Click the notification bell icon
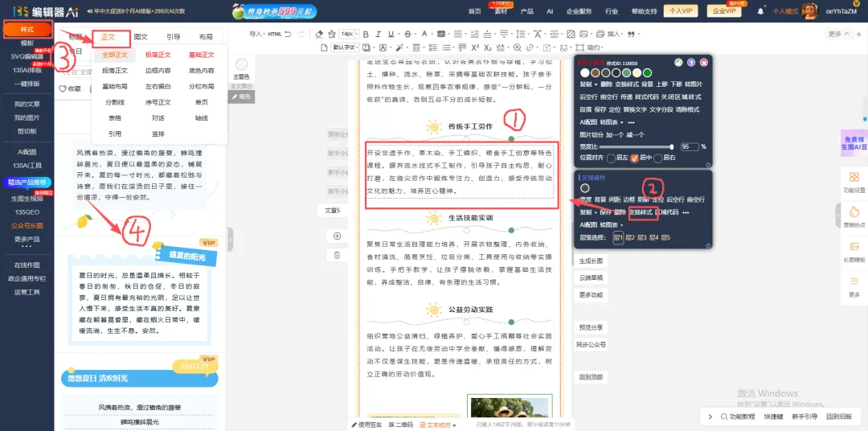 (x=760, y=11)
